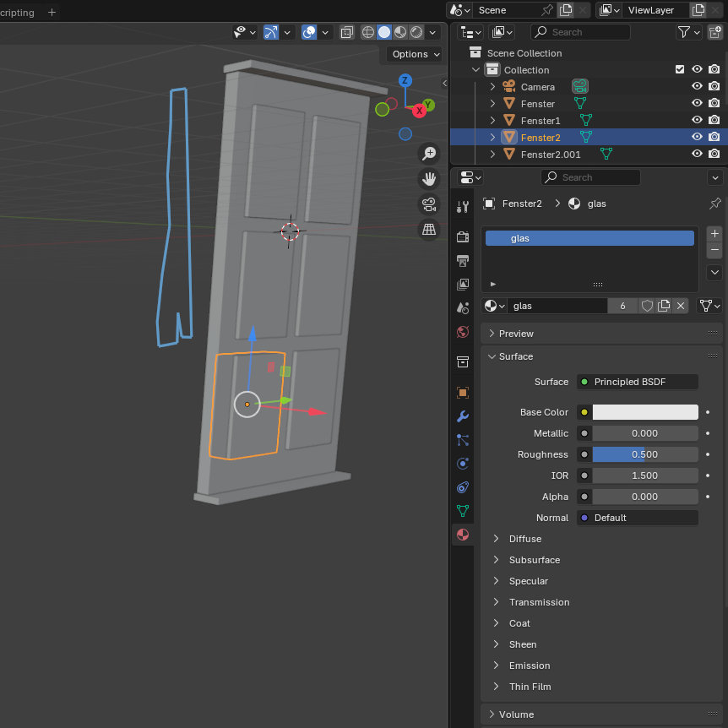Disable render for Fenster2.001 camera icon
Image resolution: width=728 pixels, height=728 pixels.
coord(714,154)
